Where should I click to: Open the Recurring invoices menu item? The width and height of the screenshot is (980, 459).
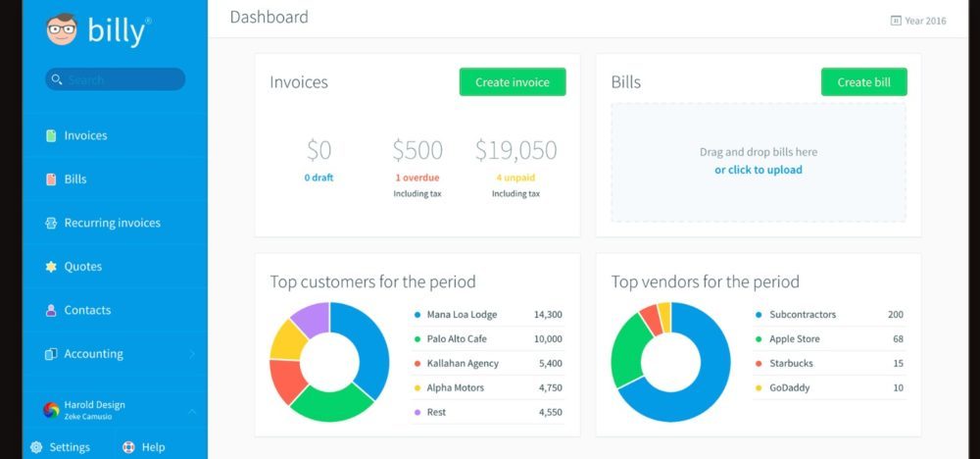(112, 223)
